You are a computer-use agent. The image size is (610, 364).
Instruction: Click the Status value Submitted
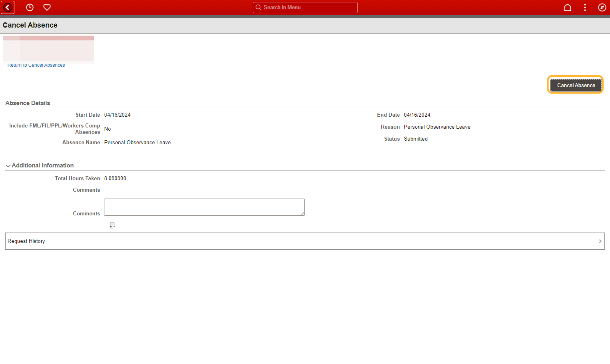point(416,139)
